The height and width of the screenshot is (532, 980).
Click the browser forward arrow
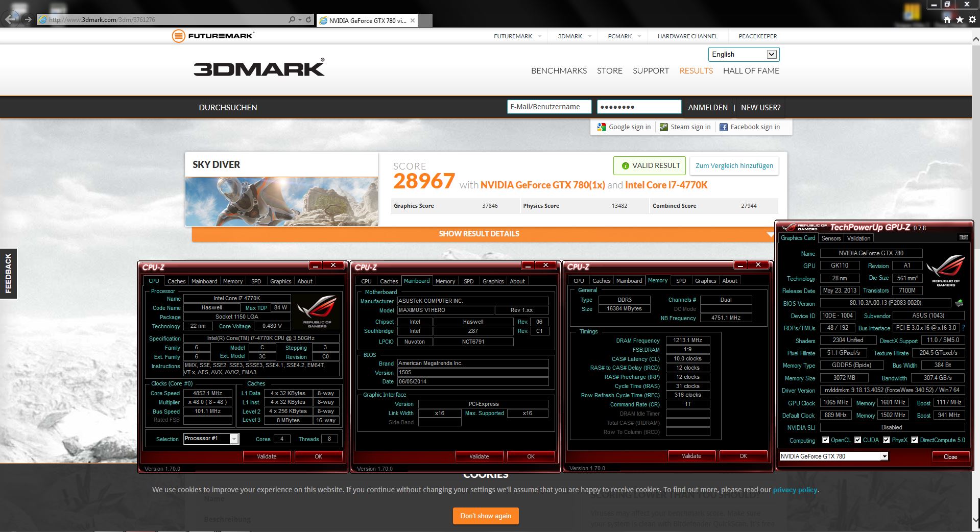click(x=28, y=19)
